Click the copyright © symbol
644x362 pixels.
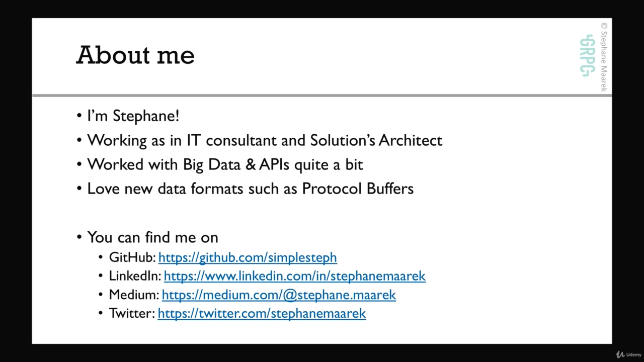coord(604,26)
